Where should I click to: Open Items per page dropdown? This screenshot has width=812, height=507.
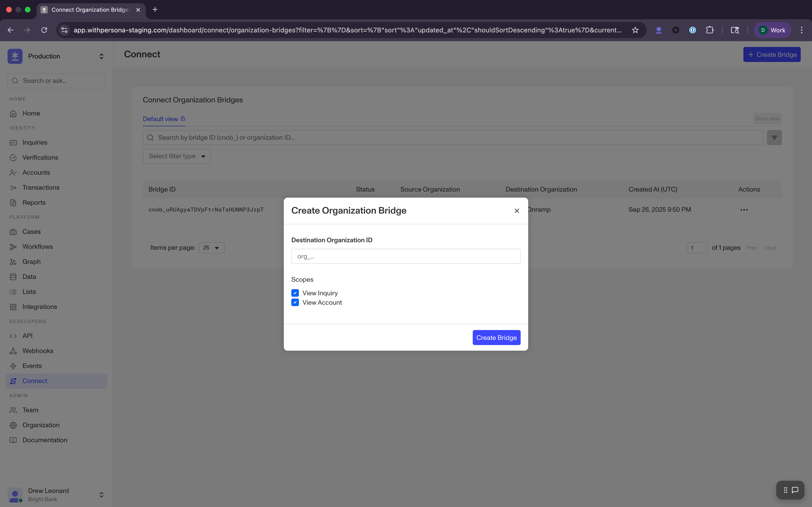[212, 248]
